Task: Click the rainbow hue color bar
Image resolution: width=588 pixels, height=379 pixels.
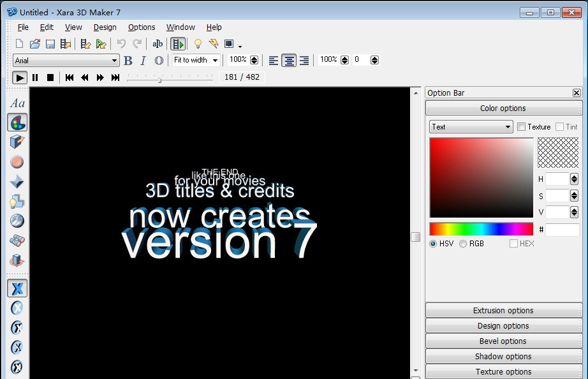Action: pyautogui.click(x=481, y=229)
